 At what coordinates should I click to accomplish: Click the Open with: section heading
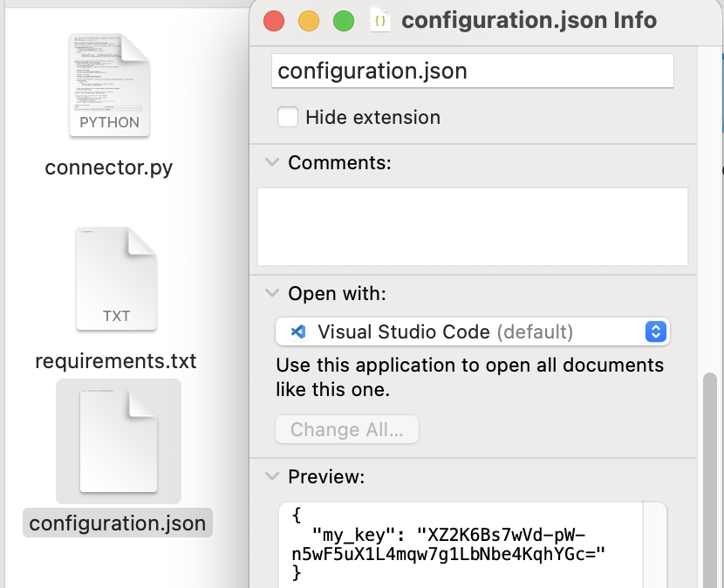[337, 293]
